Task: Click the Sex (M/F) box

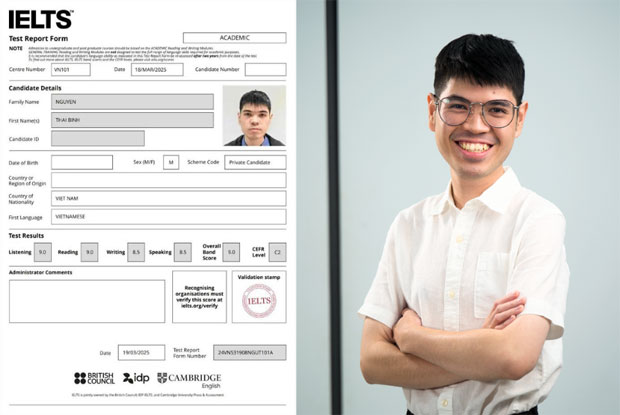Action: [171, 162]
